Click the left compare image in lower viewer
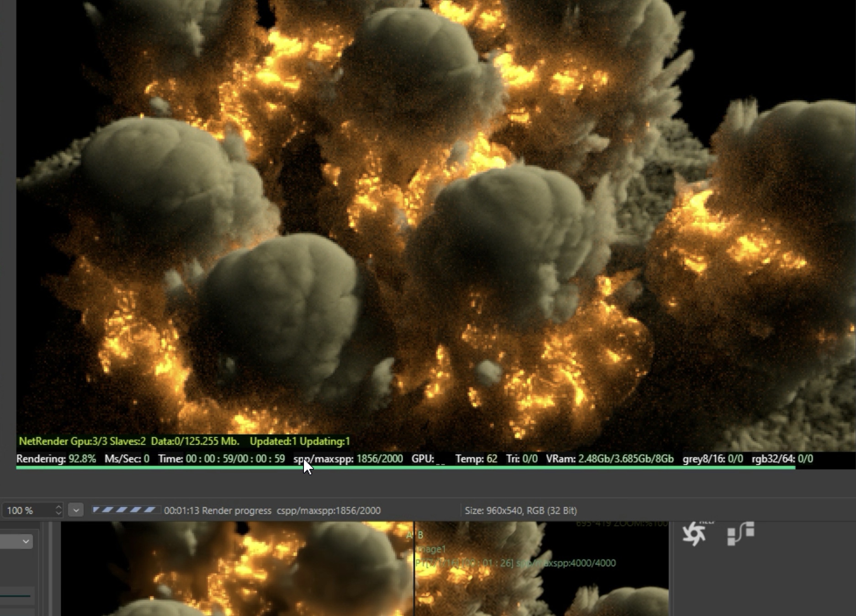The image size is (856, 616). pos(237,569)
